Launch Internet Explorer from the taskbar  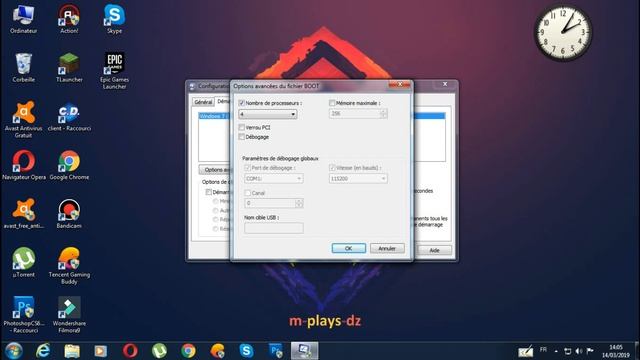[x=43, y=351]
